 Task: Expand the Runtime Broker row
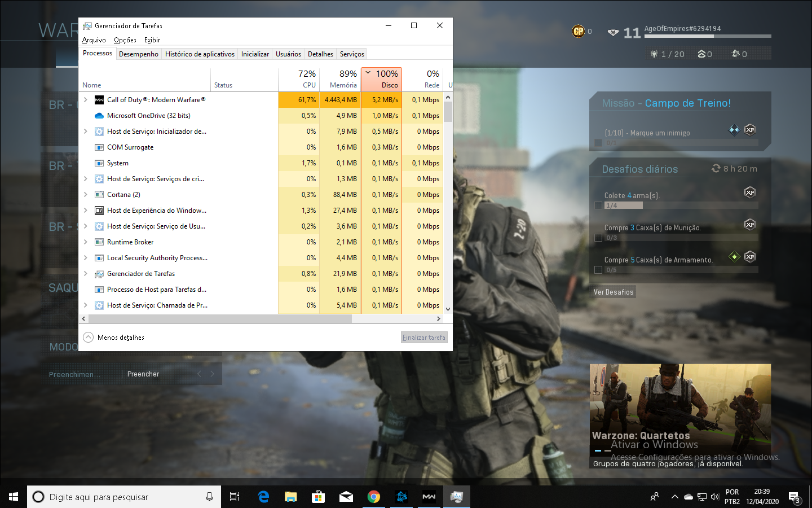pos(86,242)
